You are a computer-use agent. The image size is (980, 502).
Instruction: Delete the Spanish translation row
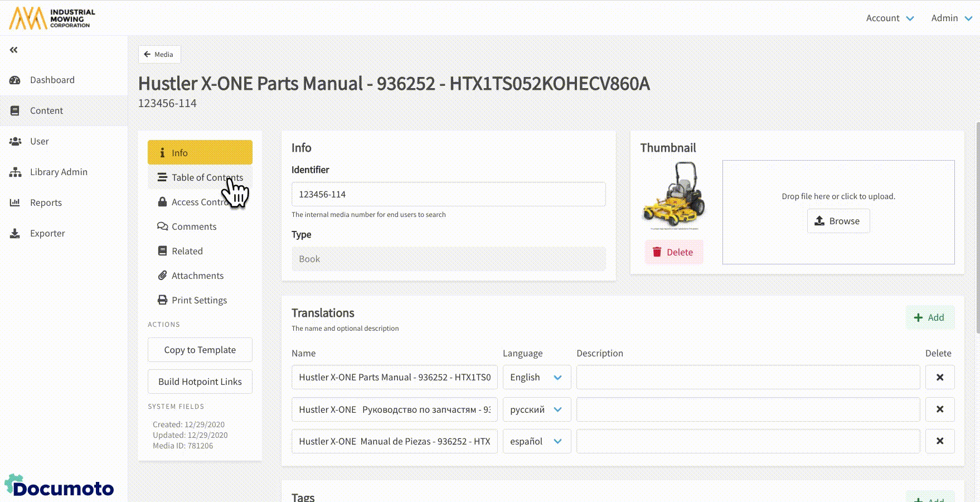(x=939, y=441)
